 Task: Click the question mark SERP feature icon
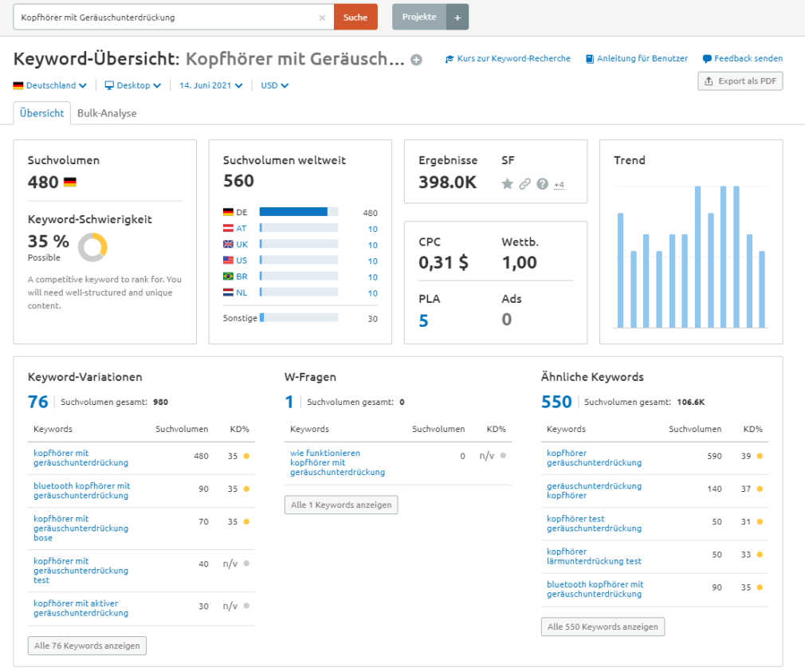tap(542, 184)
